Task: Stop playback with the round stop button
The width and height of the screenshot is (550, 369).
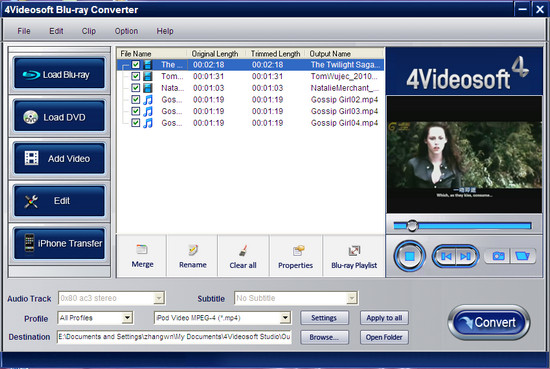Action: pos(409,256)
